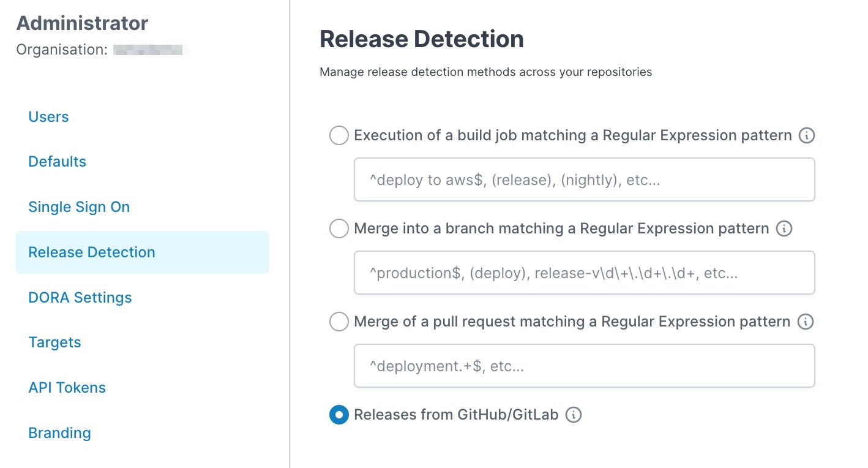Click info icon beside build job option
868x468 pixels.
click(807, 135)
